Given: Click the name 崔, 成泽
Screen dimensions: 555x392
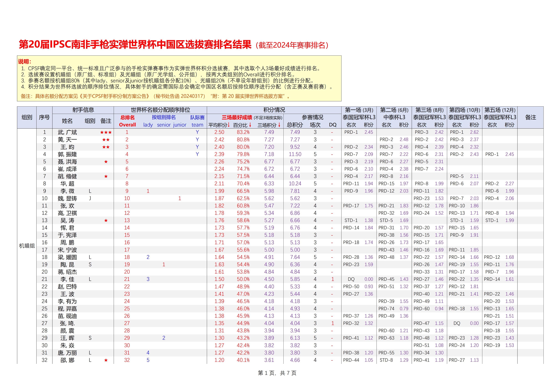Looking at the screenshot, I should coord(67,169).
